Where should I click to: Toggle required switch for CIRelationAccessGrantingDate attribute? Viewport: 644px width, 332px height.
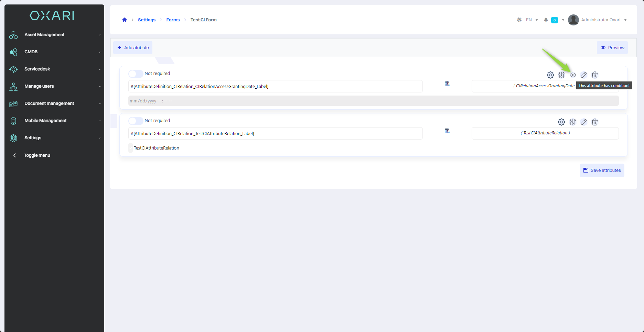[136, 74]
